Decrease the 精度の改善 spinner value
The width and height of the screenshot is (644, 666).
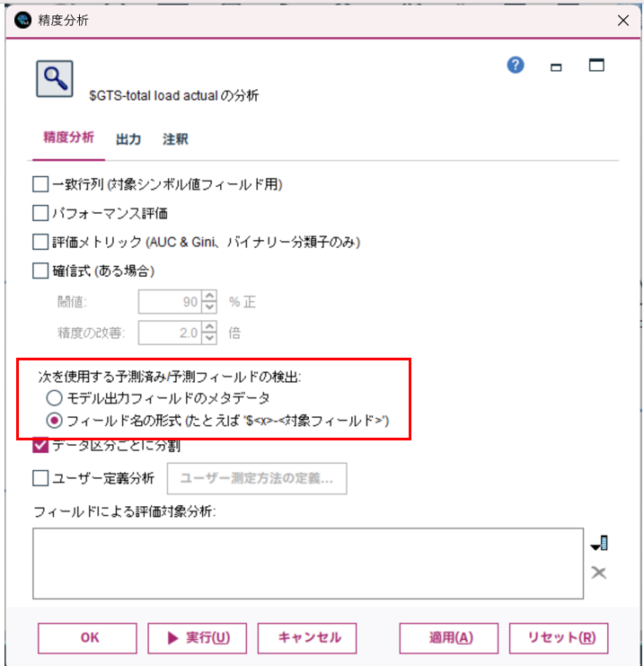[209, 338]
